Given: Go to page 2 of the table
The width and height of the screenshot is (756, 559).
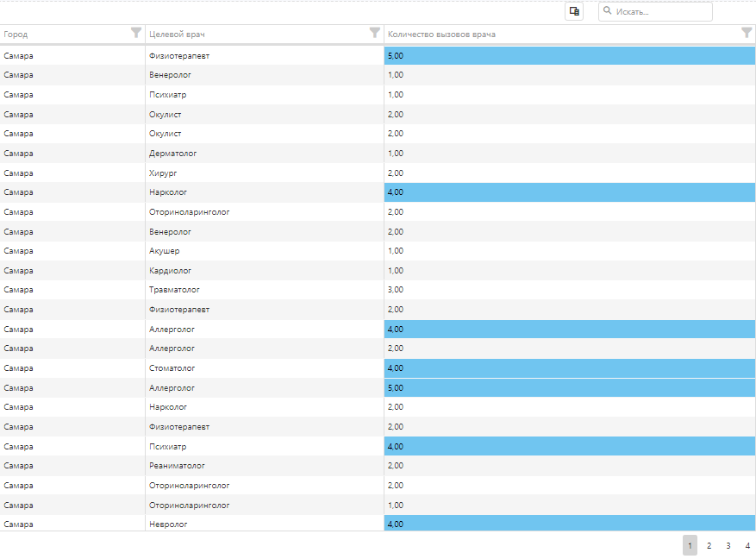Looking at the screenshot, I should [x=709, y=546].
